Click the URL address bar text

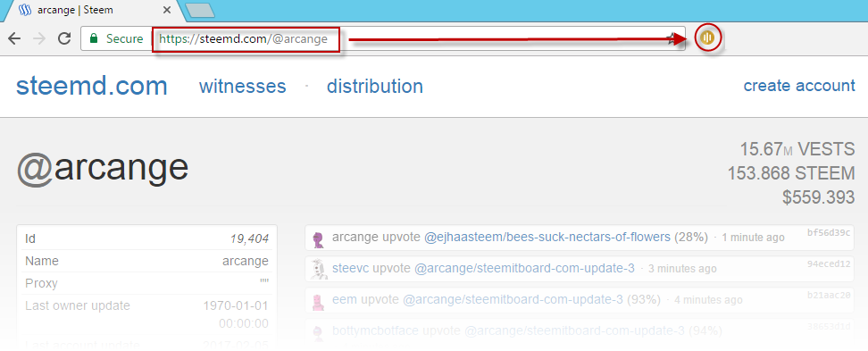(x=243, y=39)
